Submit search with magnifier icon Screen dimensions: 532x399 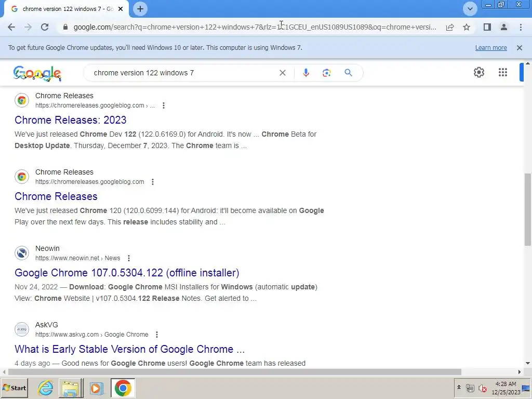[x=348, y=73]
